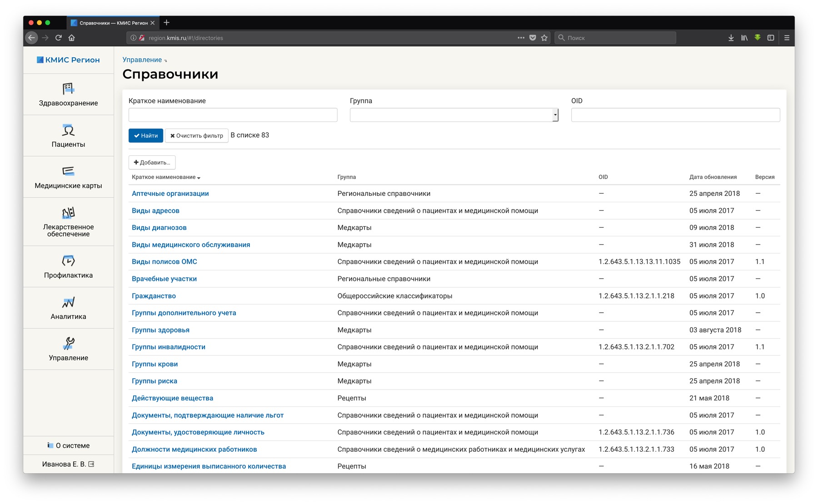Open the browser library icon

coord(744,38)
